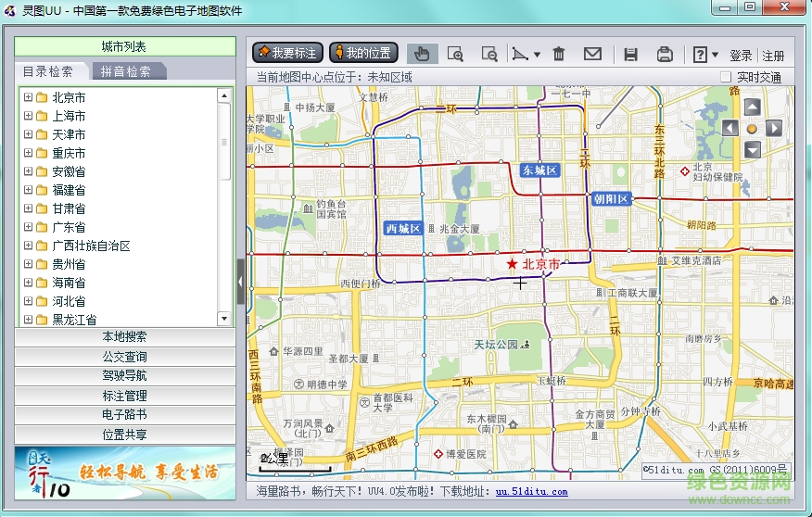Expand the 广东省 tree node
The image size is (812, 517).
pos(29,227)
